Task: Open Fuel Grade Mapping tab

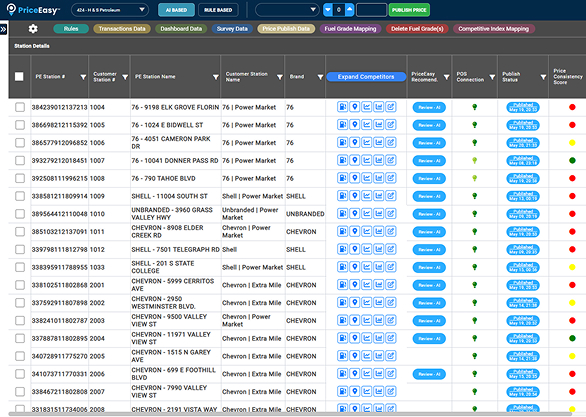Action: coord(350,29)
